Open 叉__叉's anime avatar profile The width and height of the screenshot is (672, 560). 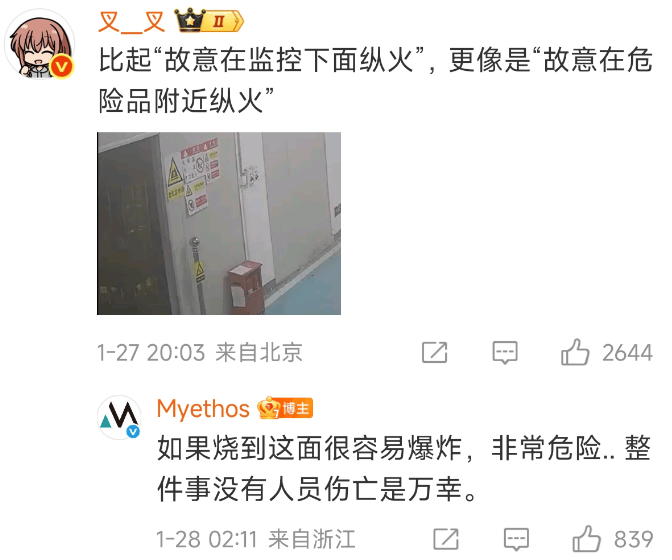(x=39, y=44)
